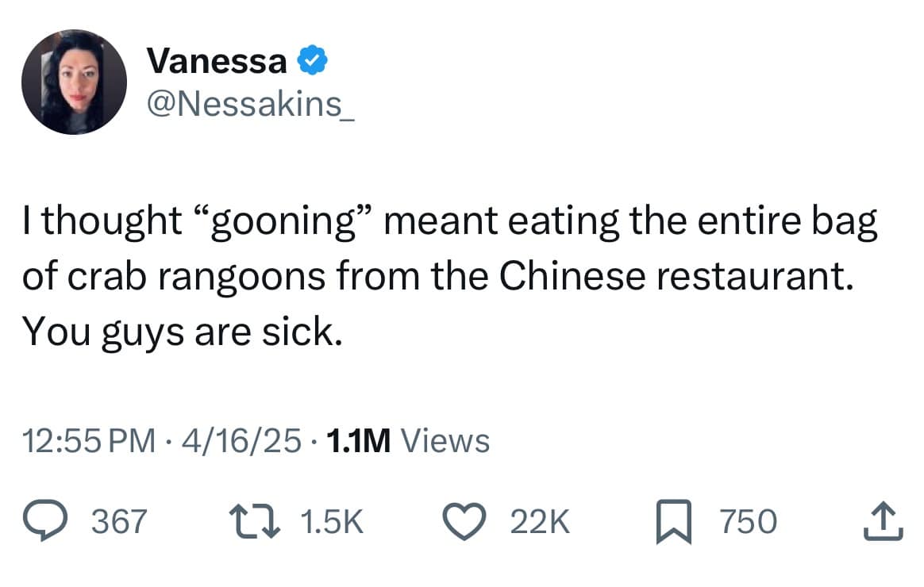Click the display name Vanessa
This screenshot has width=924, height=587.
217,61
